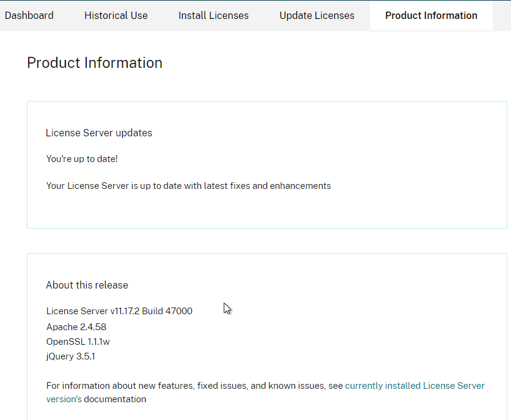Click the active Product Information tab
Viewport: 511px width, 420px height.
[x=431, y=16]
